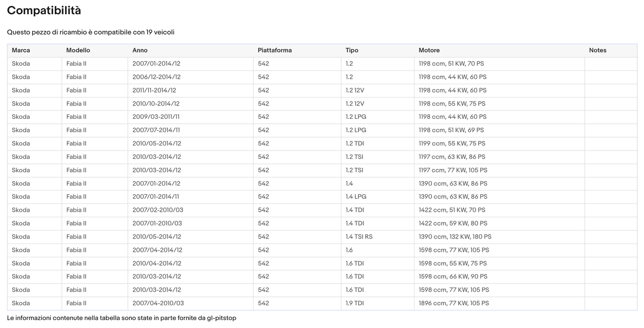Select the Anno column header
The width and height of the screenshot is (644, 328).
click(140, 50)
